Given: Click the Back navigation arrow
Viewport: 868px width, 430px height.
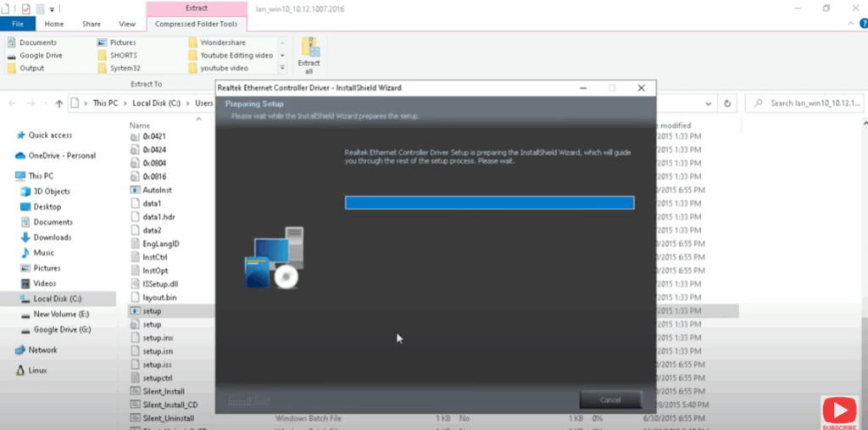Looking at the screenshot, I should [13, 103].
